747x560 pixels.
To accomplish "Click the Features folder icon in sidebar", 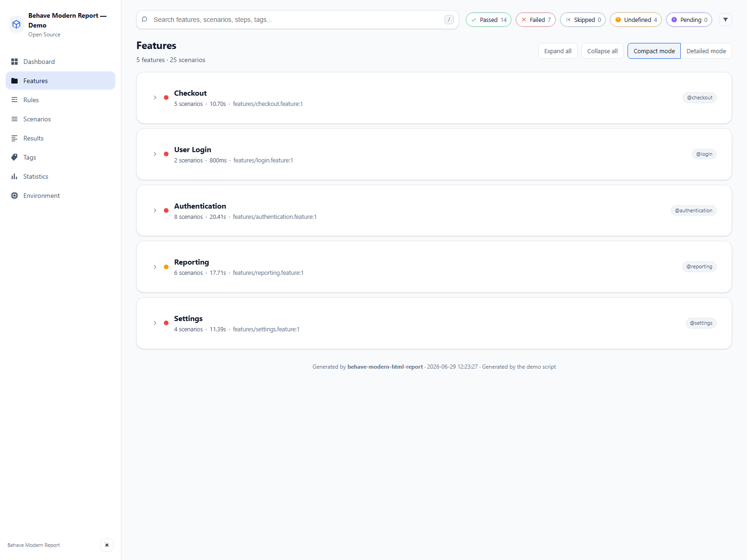I will (14, 81).
